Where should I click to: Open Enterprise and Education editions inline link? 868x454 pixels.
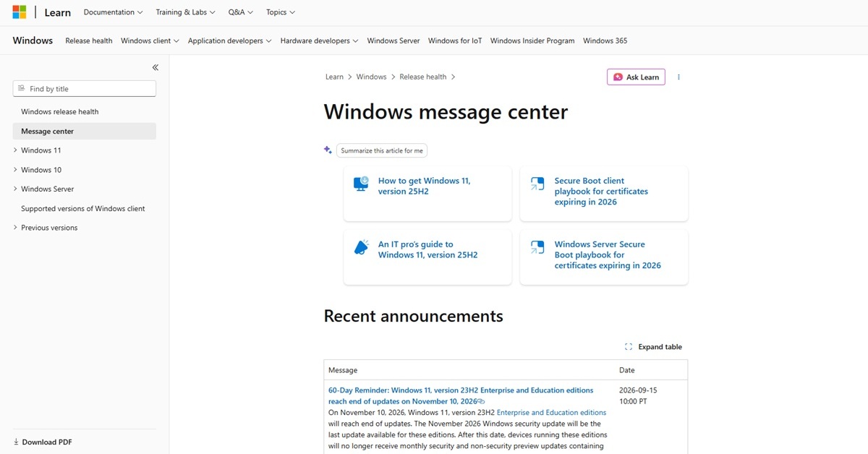point(551,413)
